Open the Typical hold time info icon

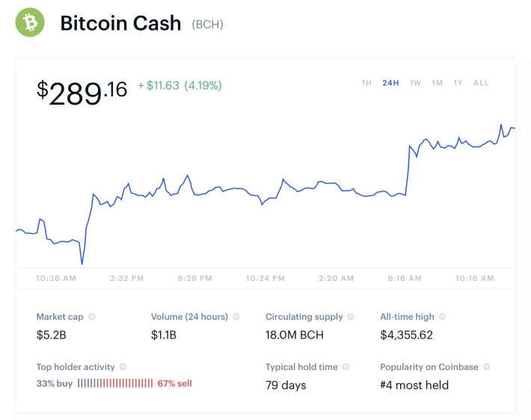[346, 367]
